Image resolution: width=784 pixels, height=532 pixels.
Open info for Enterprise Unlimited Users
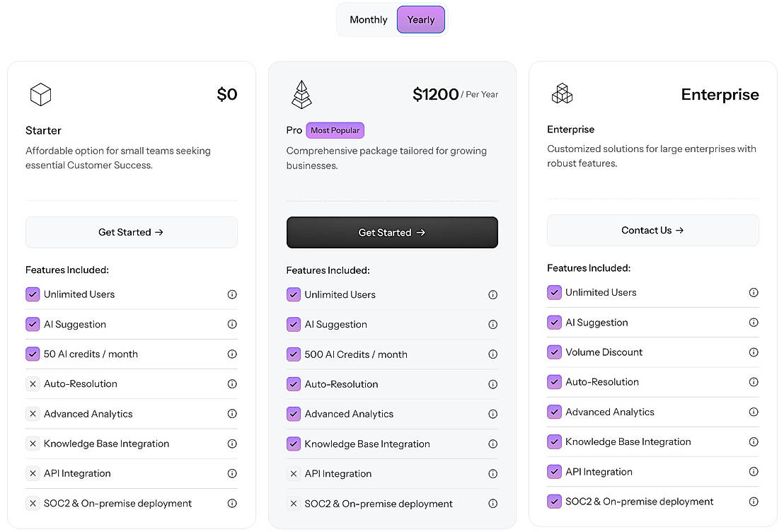tap(754, 292)
